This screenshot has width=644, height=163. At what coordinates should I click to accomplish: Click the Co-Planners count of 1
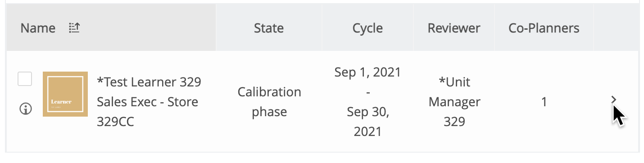(544, 102)
